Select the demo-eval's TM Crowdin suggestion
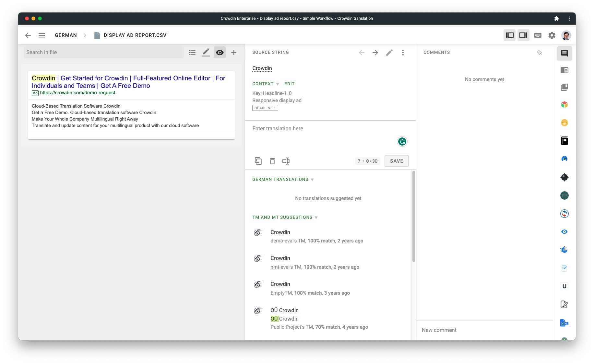Viewport: 594px width, 364px height. (328, 237)
